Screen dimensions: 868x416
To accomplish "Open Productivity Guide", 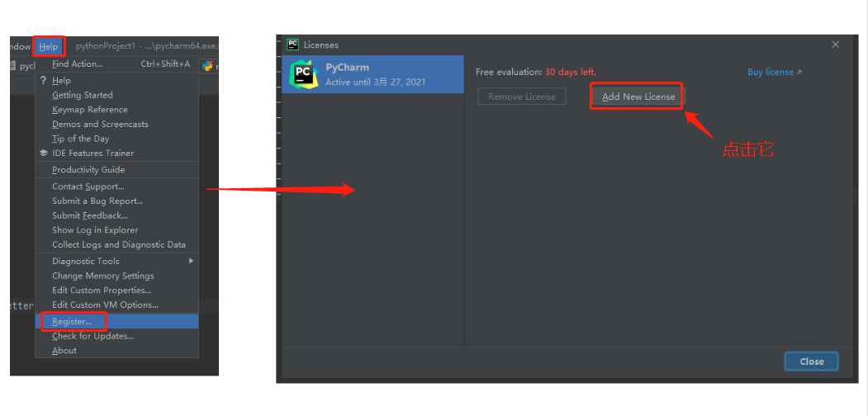I will point(116,170).
